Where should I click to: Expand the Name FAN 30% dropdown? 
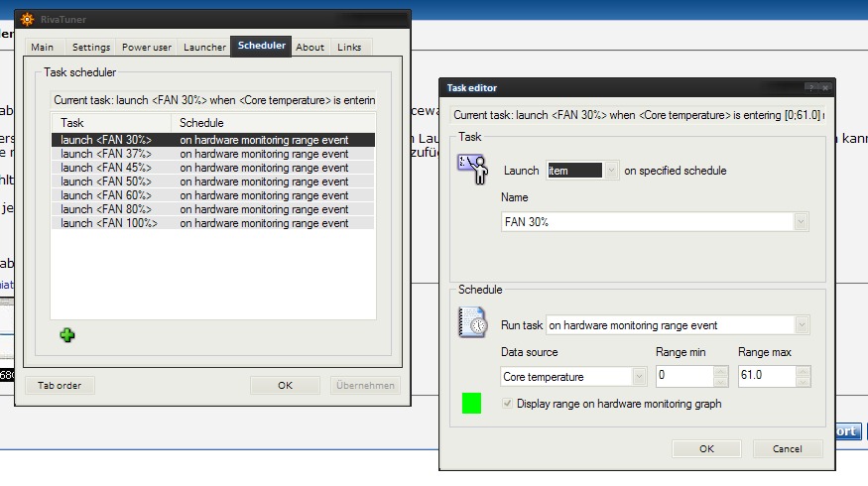[801, 222]
